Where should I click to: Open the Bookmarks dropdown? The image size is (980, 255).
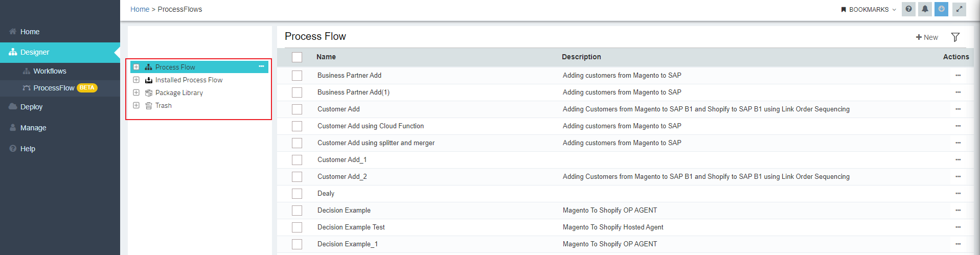[868, 10]
